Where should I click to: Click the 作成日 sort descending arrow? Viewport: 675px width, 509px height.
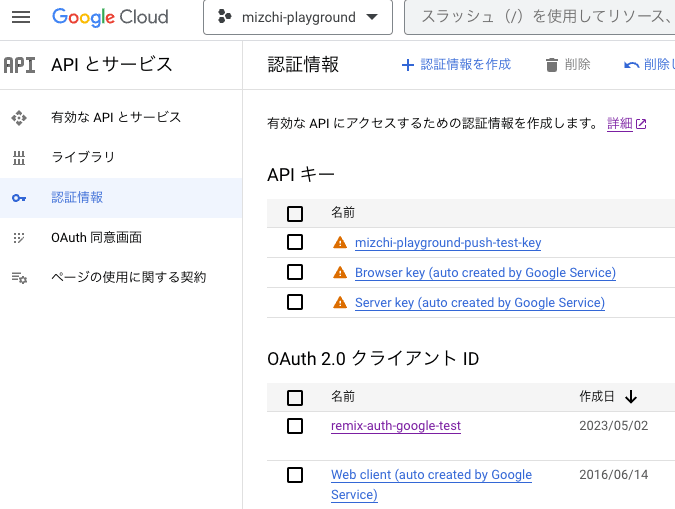631,397
